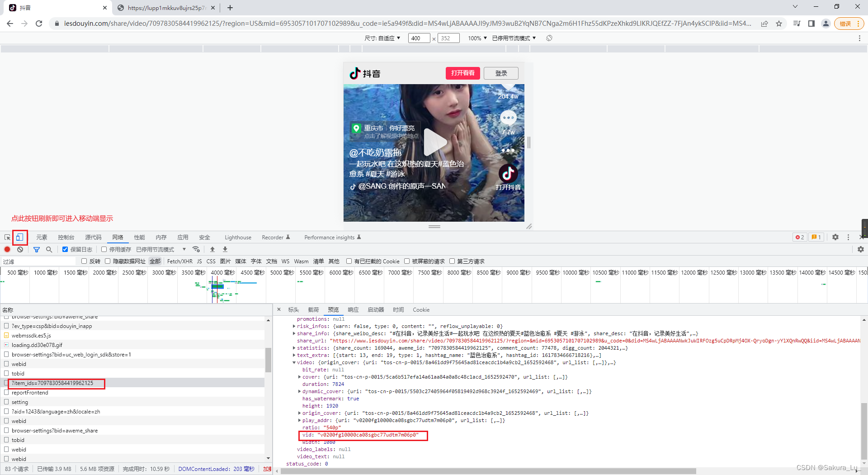Check the invert filter checkbox
This screenshot has width=868, height=475.
tap(84, 261)
